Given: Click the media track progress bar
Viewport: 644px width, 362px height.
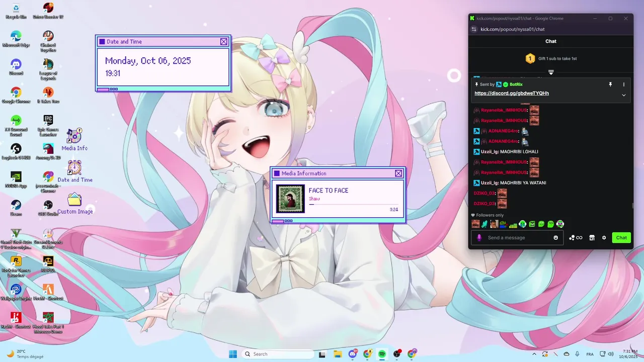Looking at the screenshot, I should point(353,205).
